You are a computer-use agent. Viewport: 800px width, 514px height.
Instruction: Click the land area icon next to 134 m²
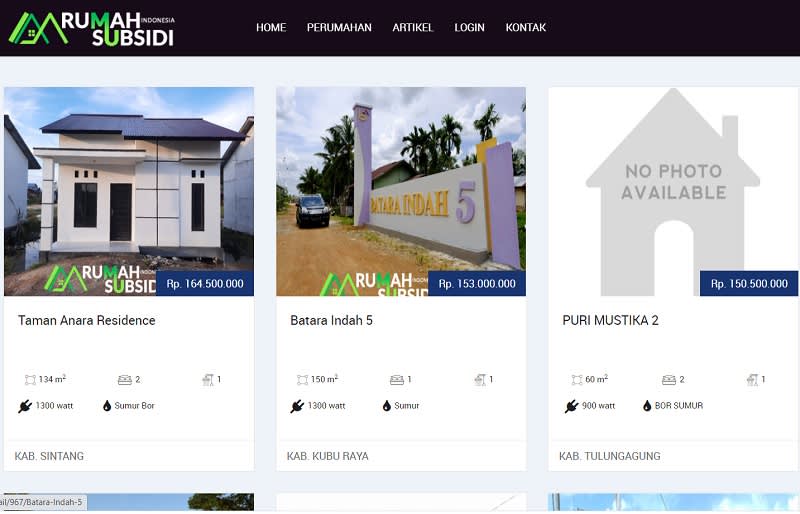[30, 380]
